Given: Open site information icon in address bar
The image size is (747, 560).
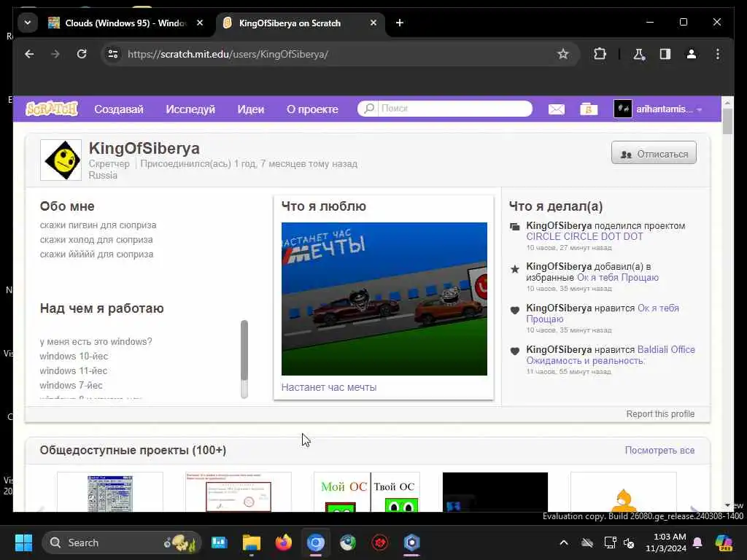Looking at the screenshot, I should [x=113, y=54].
